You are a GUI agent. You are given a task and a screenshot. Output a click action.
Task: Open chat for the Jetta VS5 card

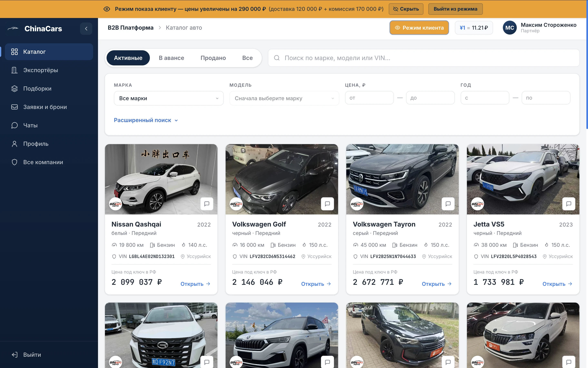pyautogui.click(x=569, y=204)
